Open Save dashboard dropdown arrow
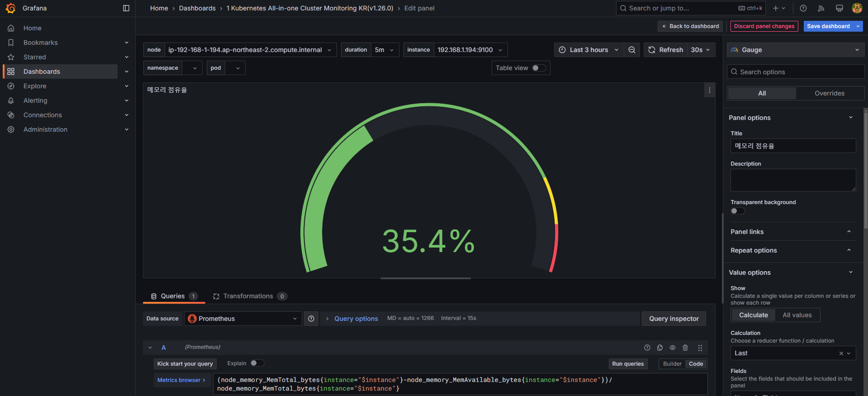This screenshot has width=868, height=396. (858, 26)
